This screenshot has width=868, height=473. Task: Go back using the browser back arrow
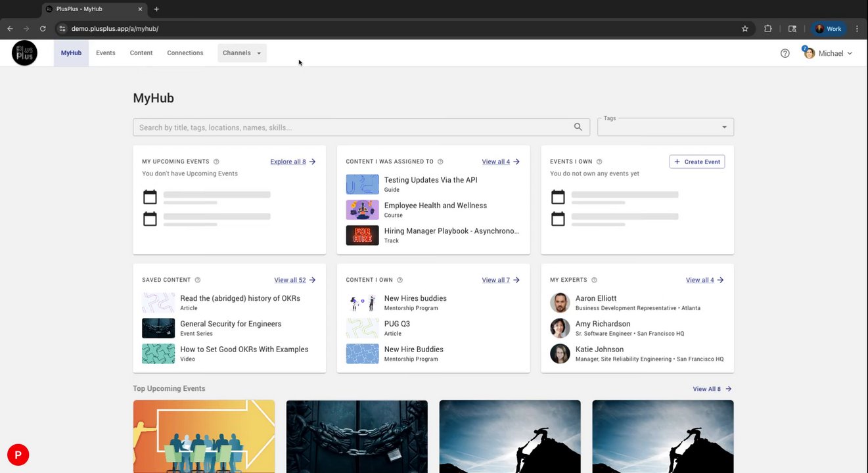pos(10,29)
